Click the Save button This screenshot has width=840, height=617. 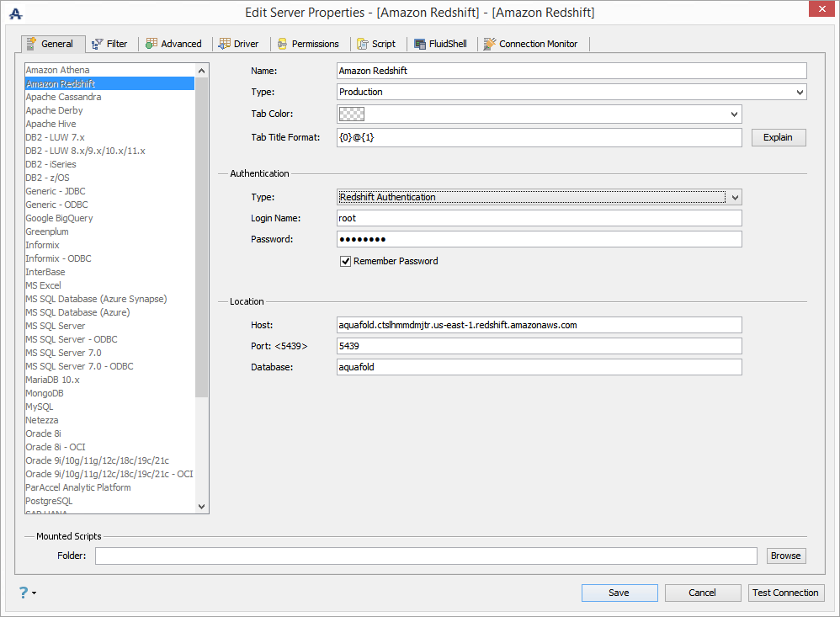click(619, 593)
